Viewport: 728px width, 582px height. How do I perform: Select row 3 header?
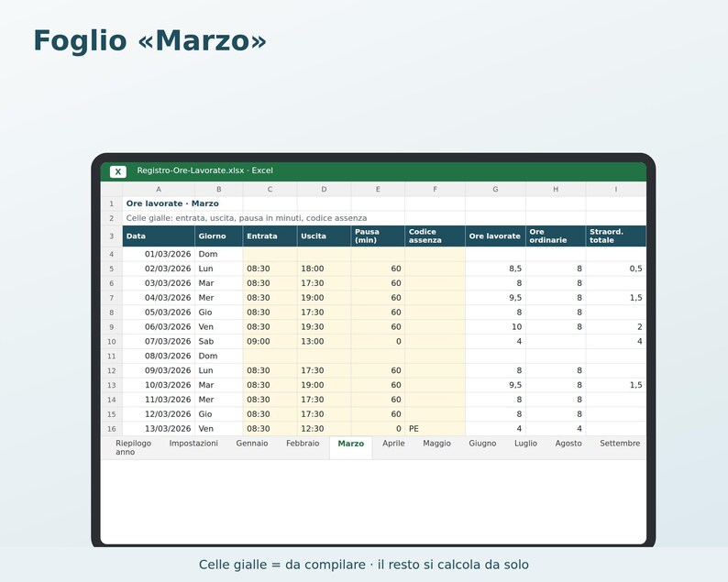112,236
